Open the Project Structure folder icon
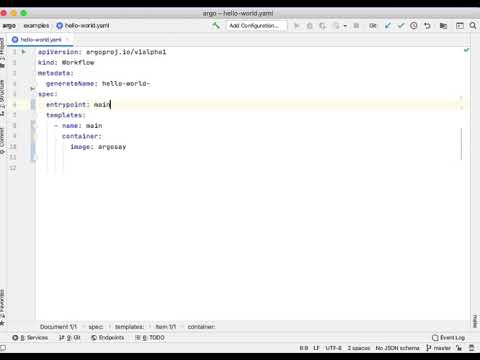The image size is (480, 360). coord(443,26)
